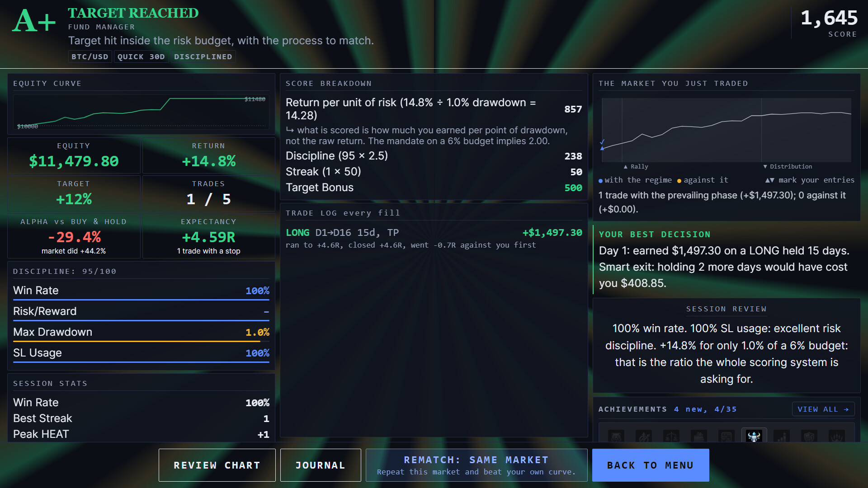Click the LONG D1→D16 trade log entry

coord(434,238)
